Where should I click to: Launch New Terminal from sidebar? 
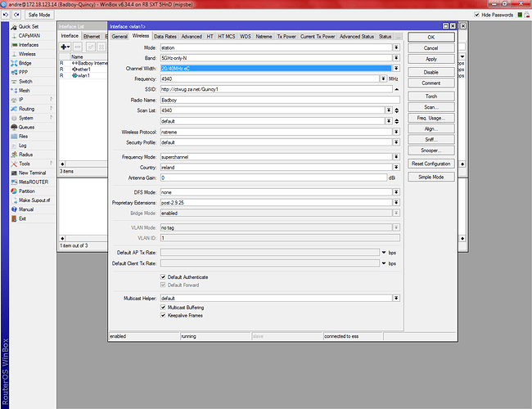[x=32, y=173]
